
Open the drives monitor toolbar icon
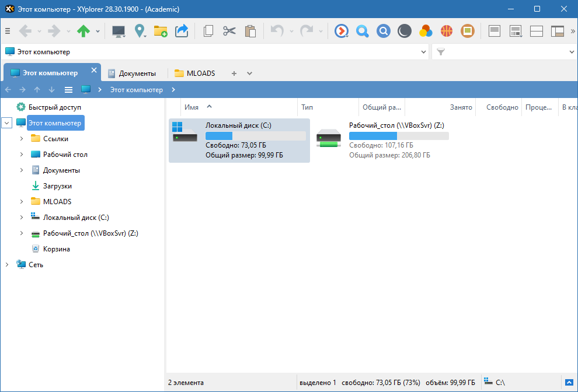(x=119, y=32)
